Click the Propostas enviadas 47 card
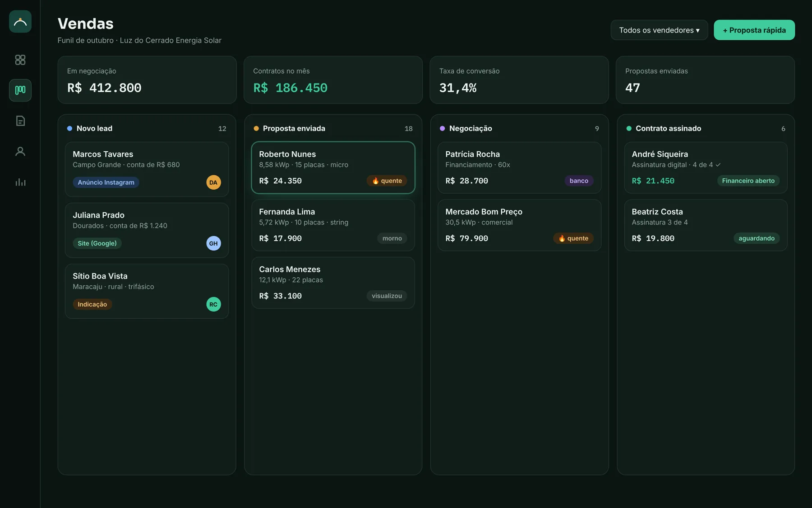The height and width of the screenshot is (508, 812). click(x=705, y=80)
